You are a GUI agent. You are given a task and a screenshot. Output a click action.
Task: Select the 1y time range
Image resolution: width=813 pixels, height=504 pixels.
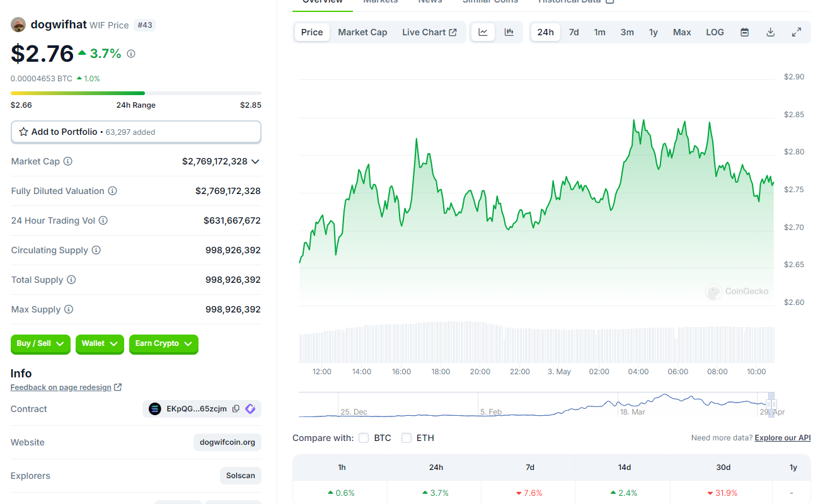point(654,32)
